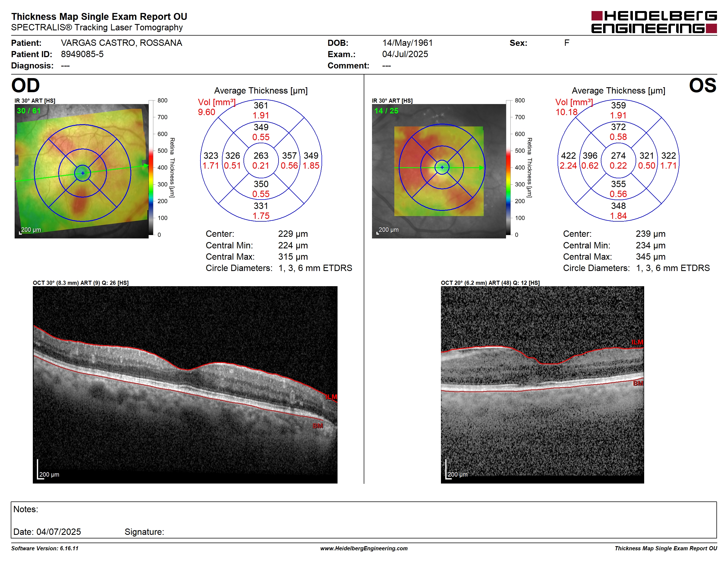This screenshot has width=728, height=563.
Task: Click the www.HeidelbergEngineering.com link
Action: pos(364,548)
